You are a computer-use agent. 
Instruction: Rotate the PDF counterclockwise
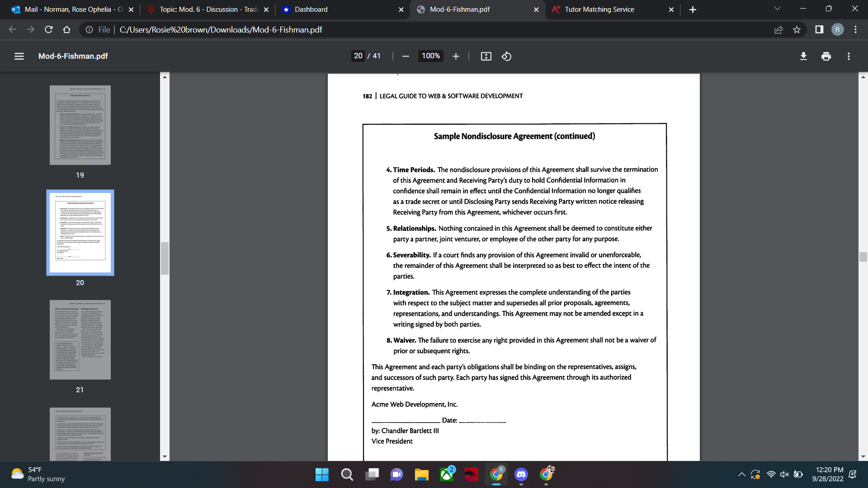pyautogui.click(x=506, y=56)
